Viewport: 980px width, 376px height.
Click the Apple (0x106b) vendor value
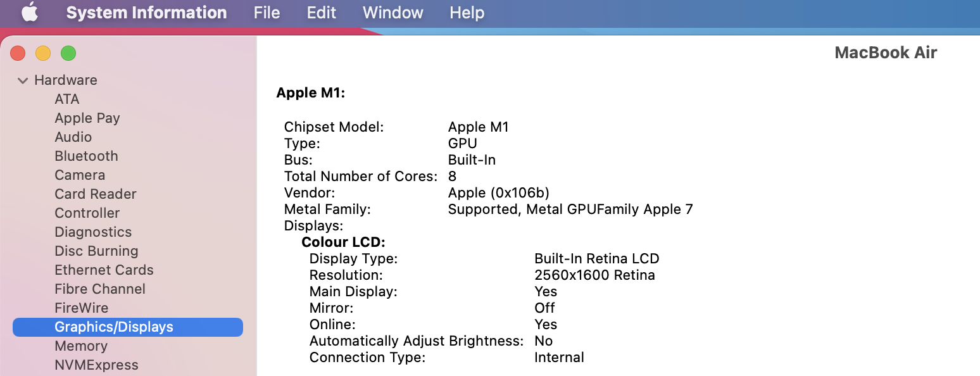[x=499, y=192]
